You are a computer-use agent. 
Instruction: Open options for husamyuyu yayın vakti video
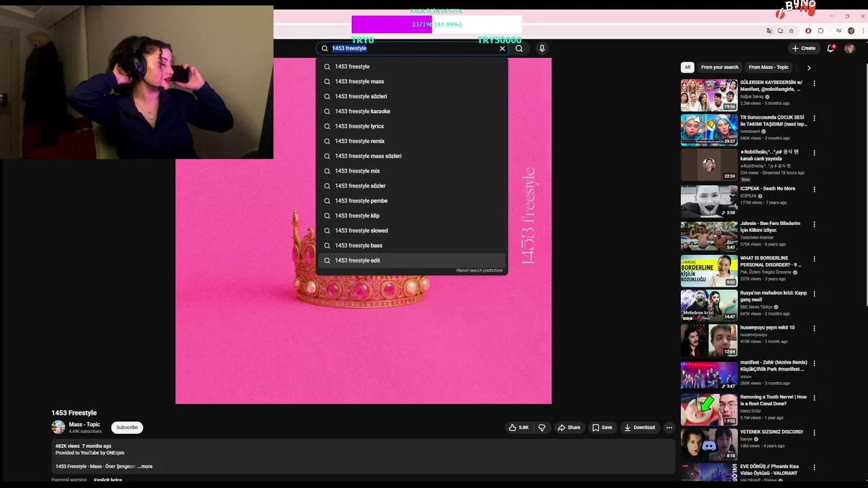[x=814, y=328]
